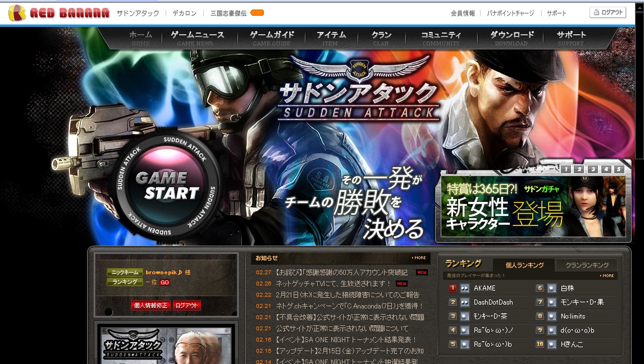644x364 pixels.
Task: Open the ゲームニュース GAME NEWS menu
Action: (x=198, y=39)
